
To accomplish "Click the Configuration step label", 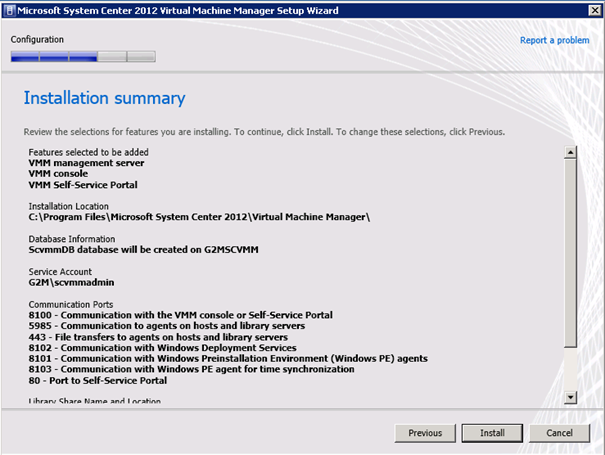I will (37, 39).
